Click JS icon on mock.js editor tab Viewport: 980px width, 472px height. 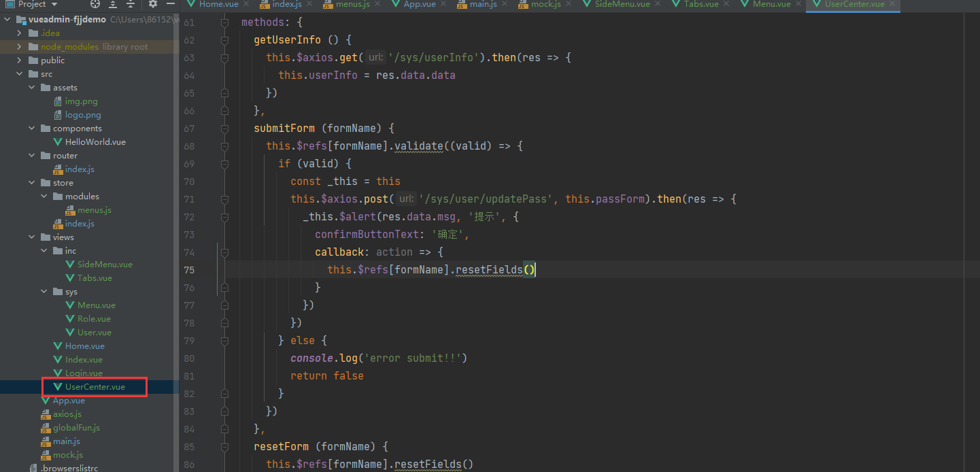pos(522,4)
